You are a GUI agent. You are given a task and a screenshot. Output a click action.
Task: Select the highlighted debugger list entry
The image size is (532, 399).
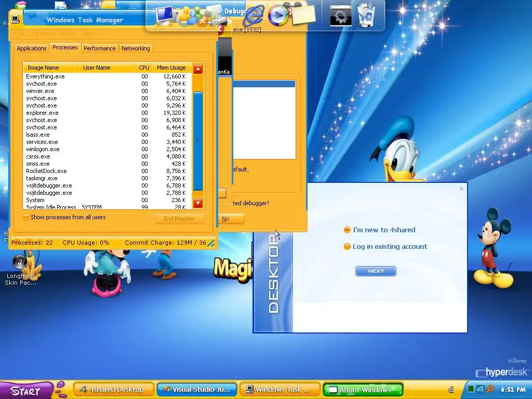pyautogui.click(x=264, y=84)
